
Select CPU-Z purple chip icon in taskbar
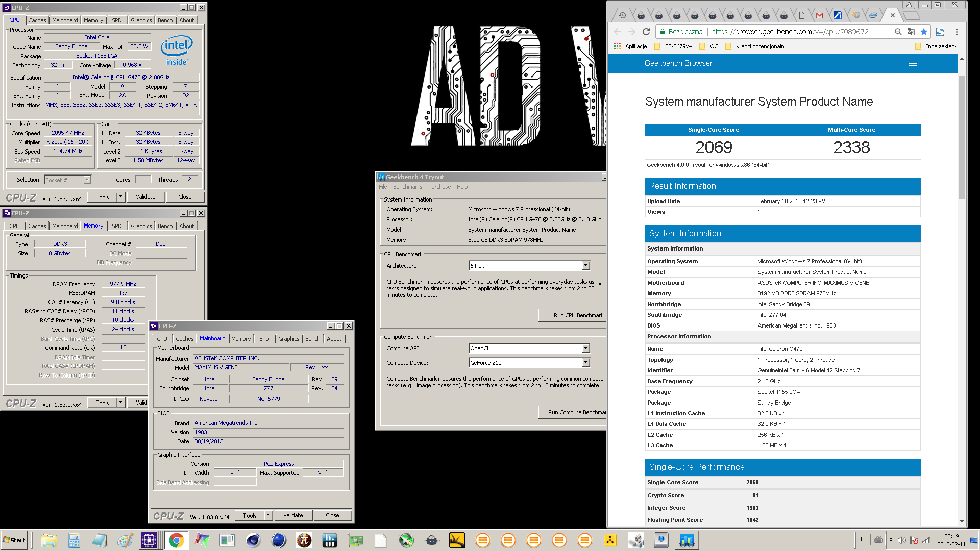pyautogui.click(x=150, y=540)
